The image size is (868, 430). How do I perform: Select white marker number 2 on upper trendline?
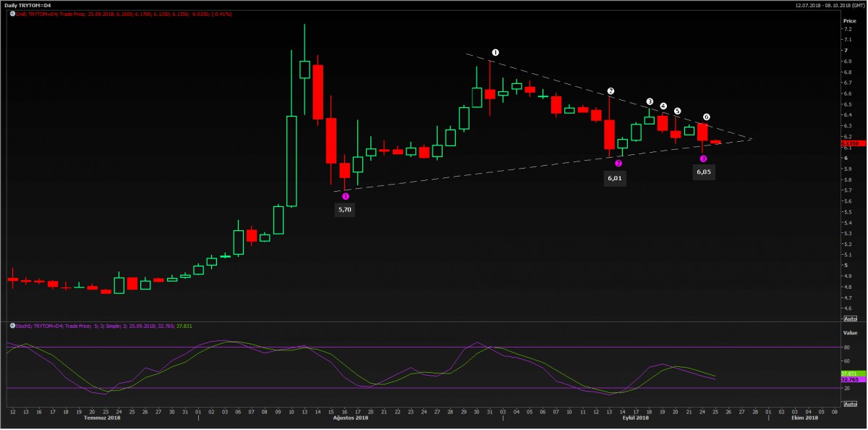coord(611,91)
